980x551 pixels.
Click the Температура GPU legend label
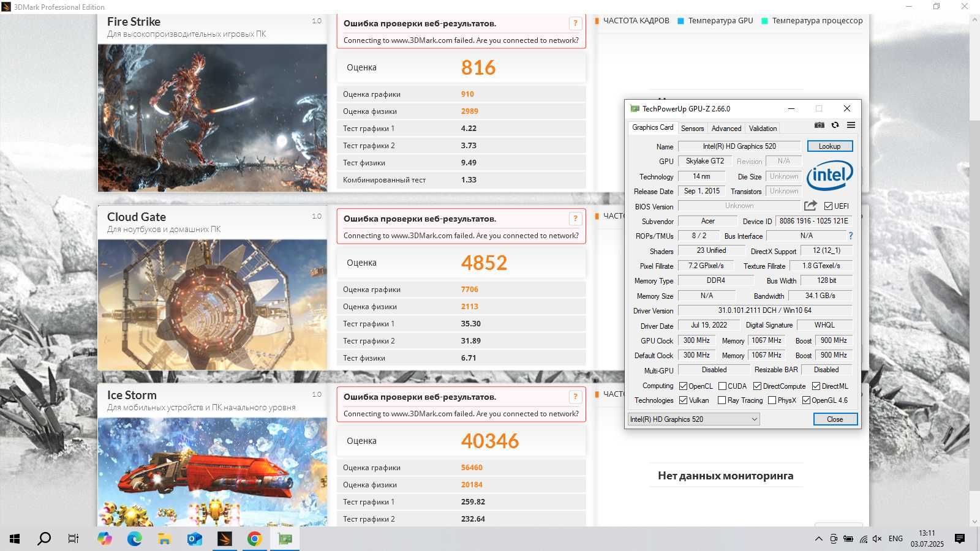click(720, 20)
